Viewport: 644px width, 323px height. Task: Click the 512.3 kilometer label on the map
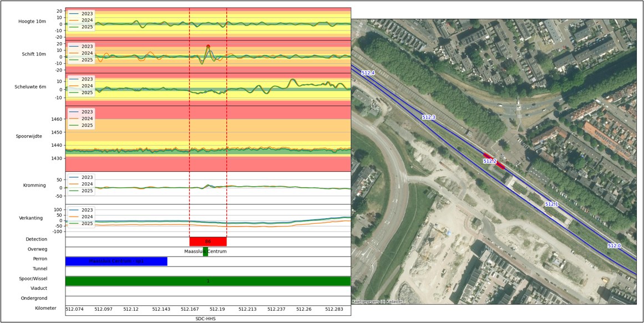click(x=428, y=117)
